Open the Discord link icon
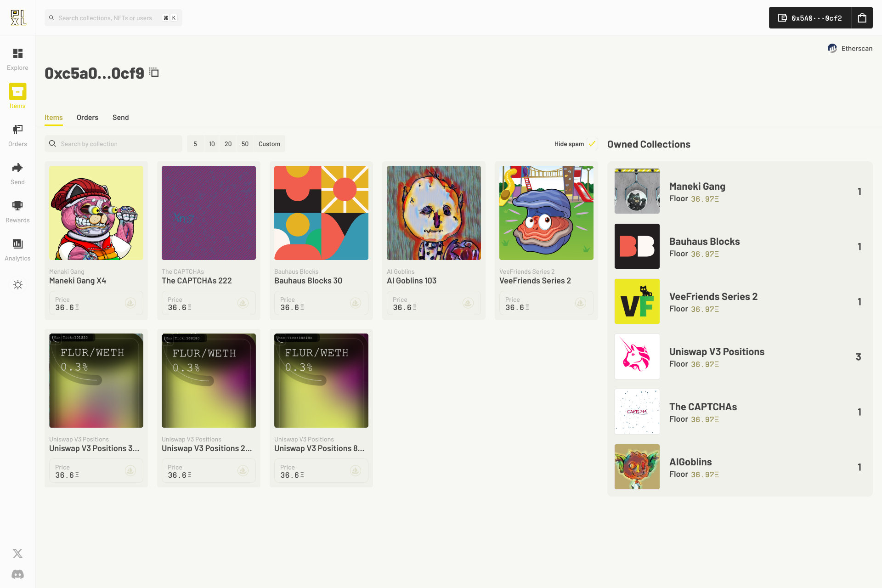Image resolution: width=882 pixels, height=588 pixels. coord(17,574)
